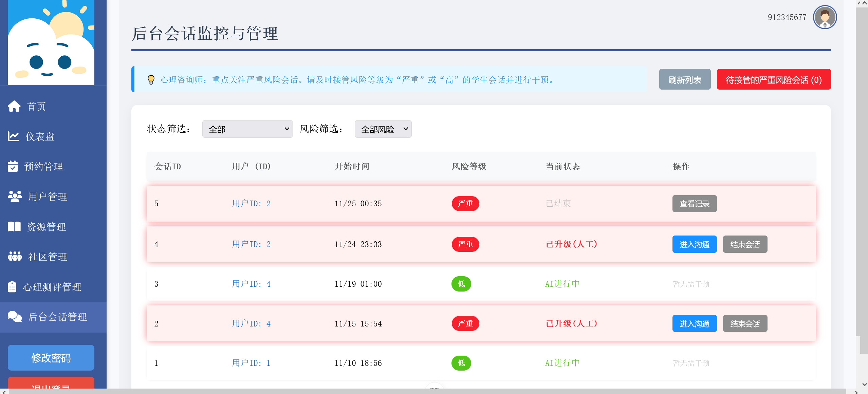The height and width of the screenshot is (394, 868).
Task: Click 待接管的严重风险会话 (0) button
Action: click(774, 79)
